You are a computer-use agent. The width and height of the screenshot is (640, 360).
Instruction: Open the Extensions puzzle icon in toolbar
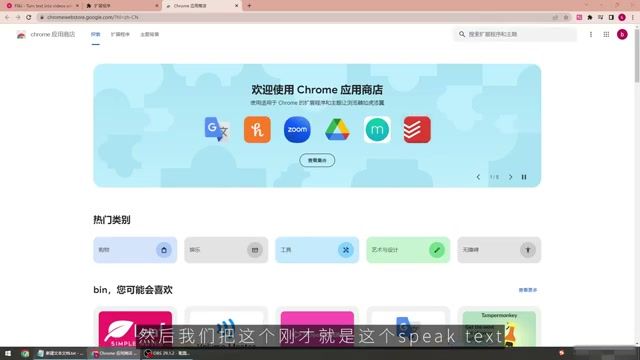click(590, 17)
